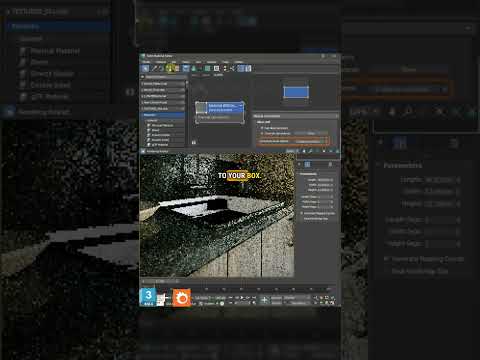Select the arrow Select tool in Slate toolbar
Screen dimensions: 480x360
pos(145,68)
